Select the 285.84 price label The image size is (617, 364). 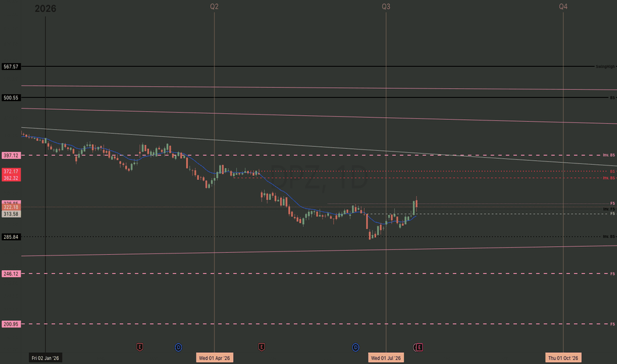(x=11, y=237)
